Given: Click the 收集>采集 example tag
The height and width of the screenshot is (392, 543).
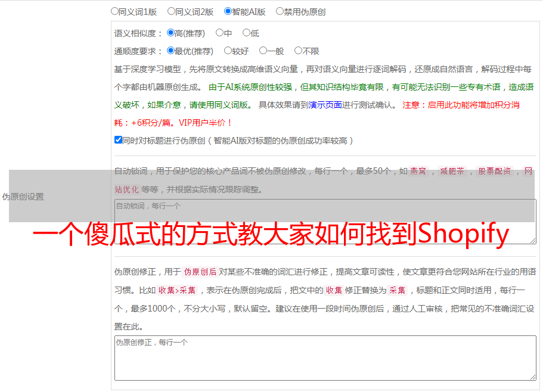Looking at the screenshot, I should point(177,290).
